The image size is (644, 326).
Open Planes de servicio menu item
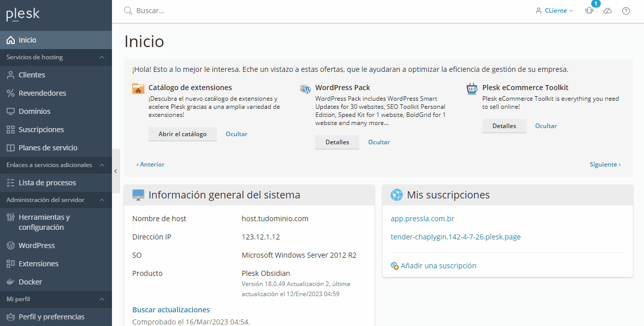click(x=56, y=148)
